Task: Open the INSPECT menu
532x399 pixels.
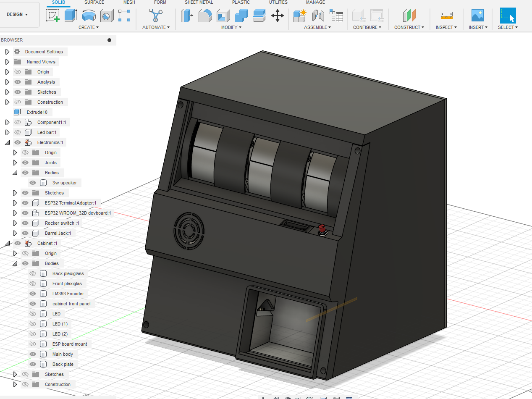Action: (446, 27)
